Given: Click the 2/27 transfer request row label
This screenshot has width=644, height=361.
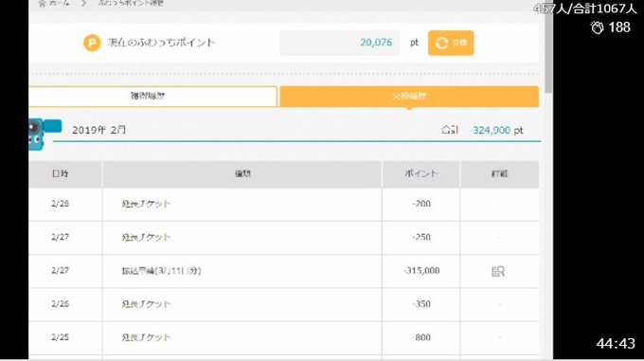Looking at the screenshot, I should pos(161,271).
